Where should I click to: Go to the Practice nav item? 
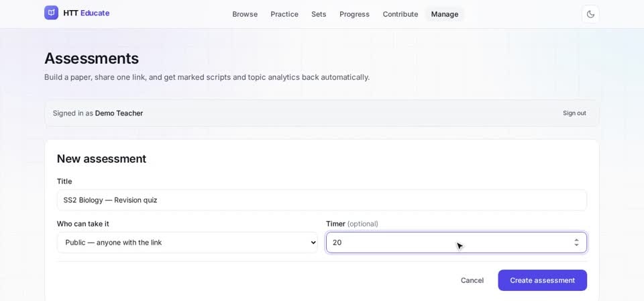284,14
